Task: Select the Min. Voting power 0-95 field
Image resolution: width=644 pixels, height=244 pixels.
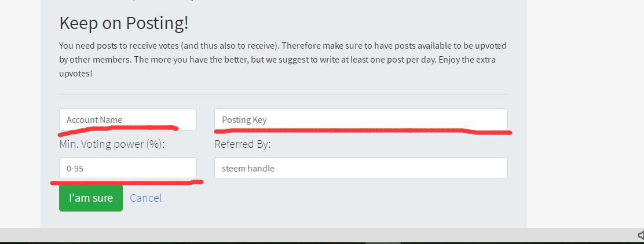Action: pyautogui.click(x=127, y=168)
